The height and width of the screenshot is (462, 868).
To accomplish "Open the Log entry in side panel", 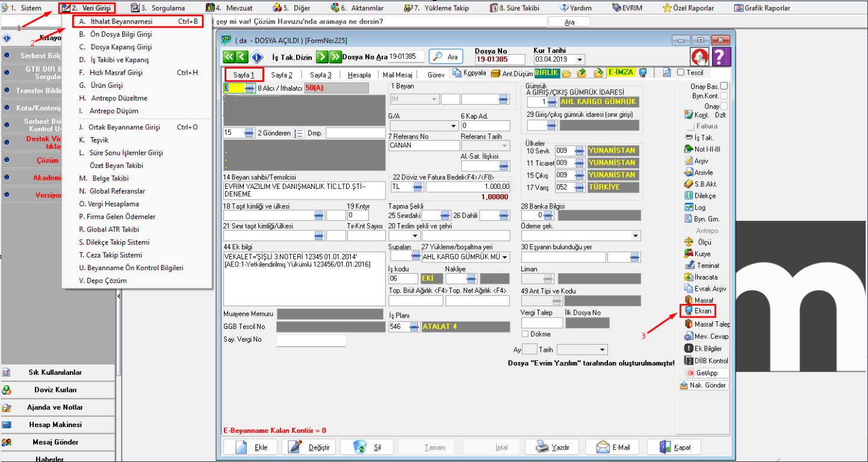I will 695,208.
